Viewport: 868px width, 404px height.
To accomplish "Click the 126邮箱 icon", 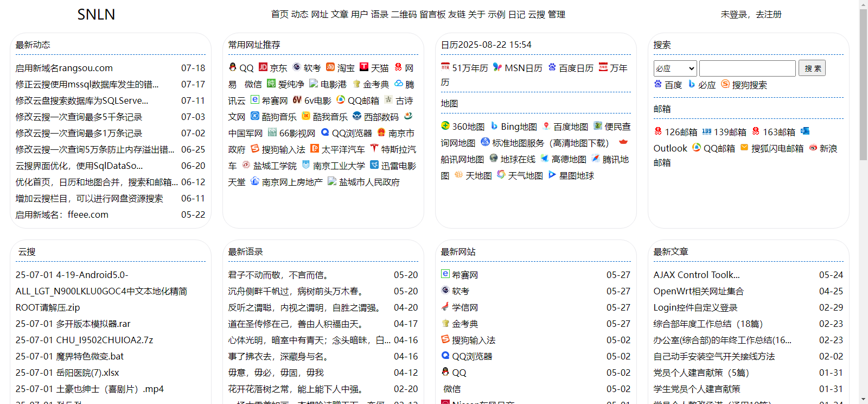I will click(x=658, y=131).
